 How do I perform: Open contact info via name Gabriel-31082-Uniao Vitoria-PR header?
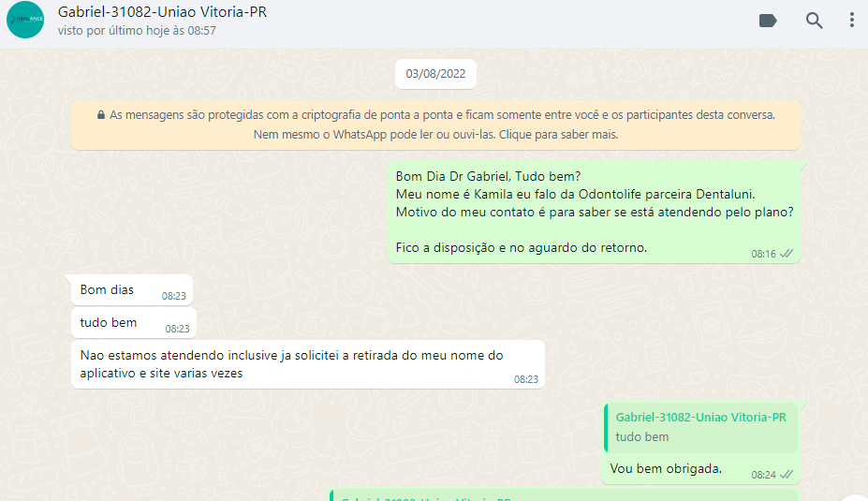[x=162, y=12]
